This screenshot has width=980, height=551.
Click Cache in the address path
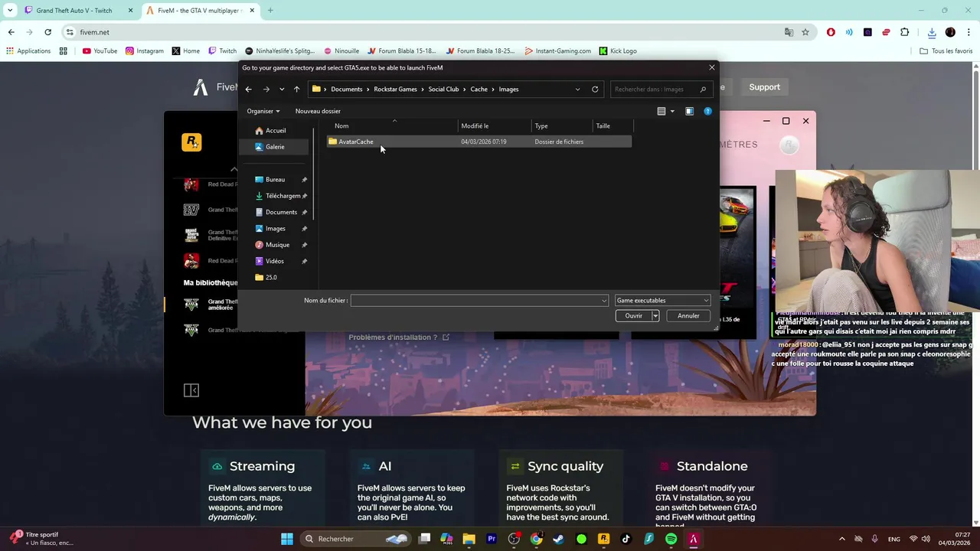tap(479, 90)
